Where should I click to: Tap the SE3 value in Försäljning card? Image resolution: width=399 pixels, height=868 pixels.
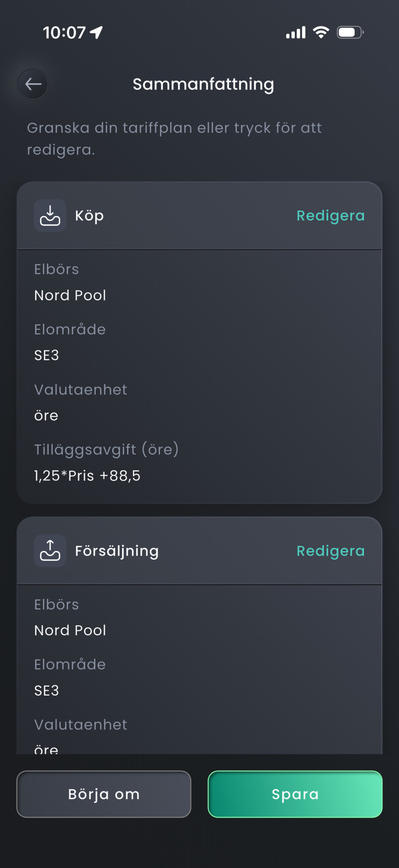point(47,690)
